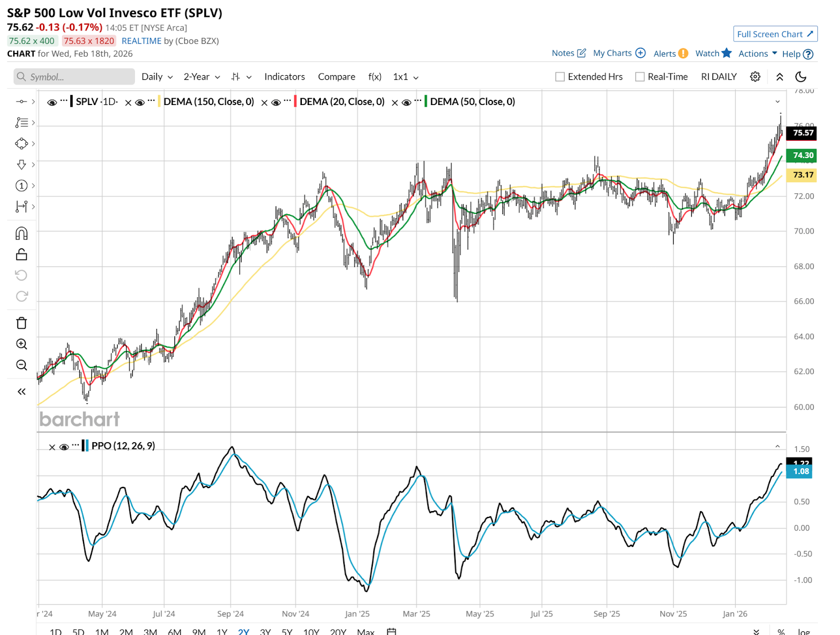Collapse the drawing toolbar with double-left arrows
Image resolution: width=840 pixels, height=635 pixels.
[22, 391]
